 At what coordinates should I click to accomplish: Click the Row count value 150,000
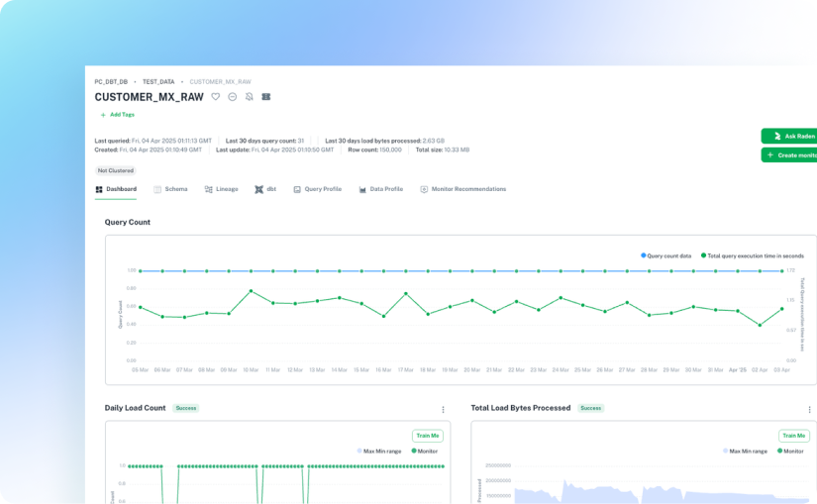(390, 151)
